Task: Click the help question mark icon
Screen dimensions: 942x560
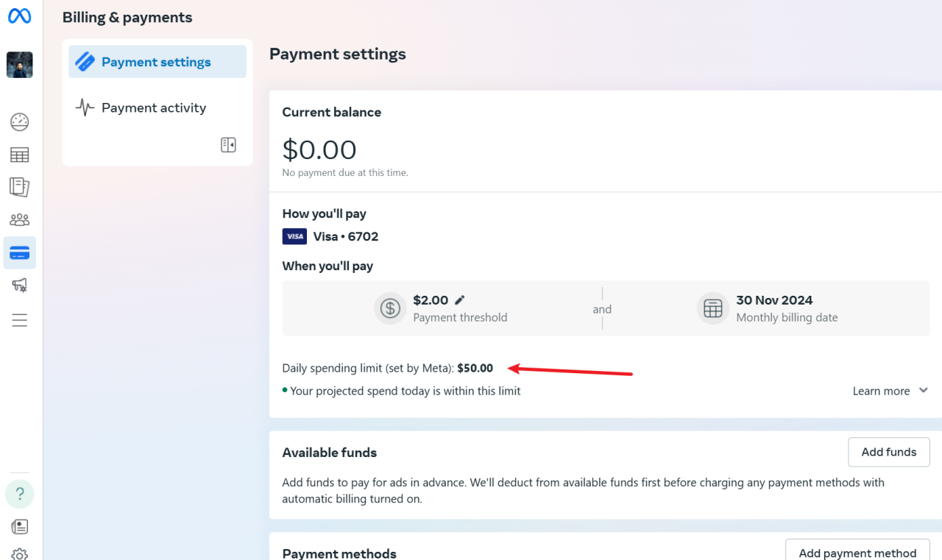Action: 20,494
